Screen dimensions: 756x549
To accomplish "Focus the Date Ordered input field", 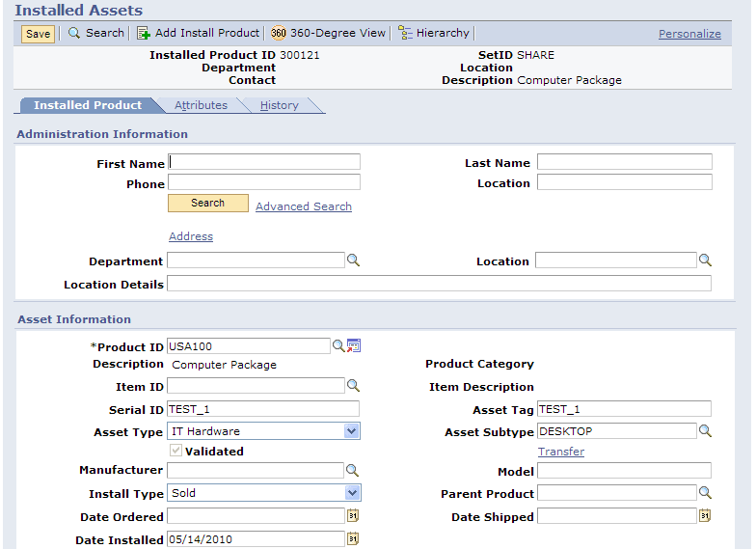I will pyautogui.click(x=256, y=515).
